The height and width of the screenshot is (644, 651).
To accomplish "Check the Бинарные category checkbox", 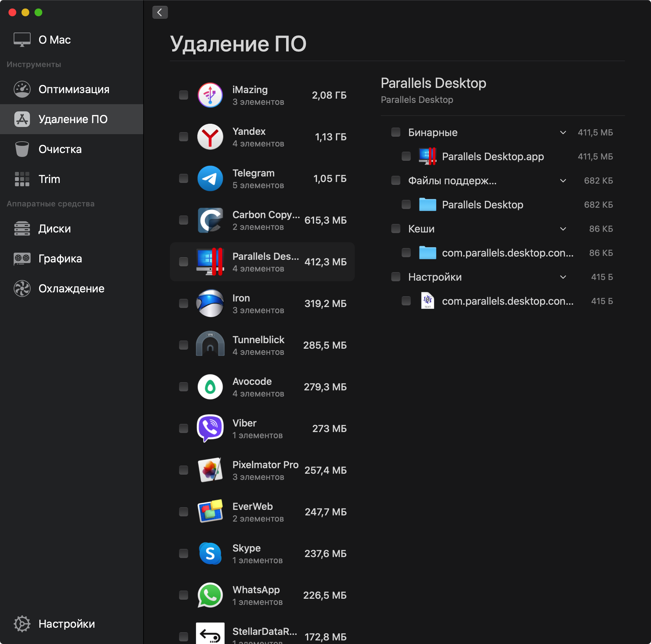I will coord(395,132).
